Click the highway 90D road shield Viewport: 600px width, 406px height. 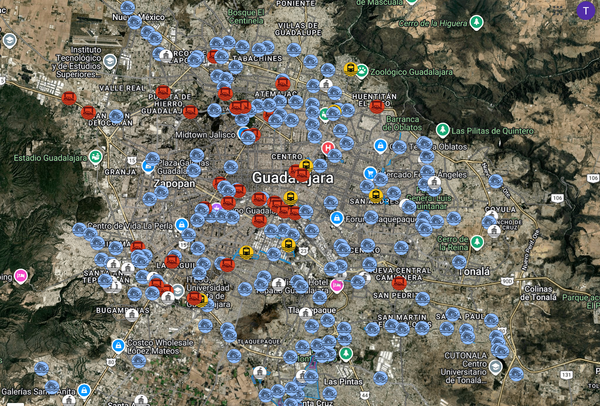coord(507,282)
